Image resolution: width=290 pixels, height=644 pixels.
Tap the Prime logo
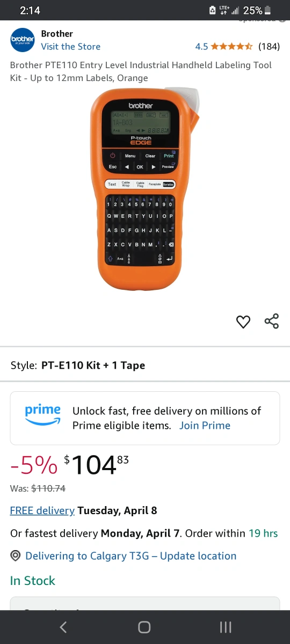[43, 414]
